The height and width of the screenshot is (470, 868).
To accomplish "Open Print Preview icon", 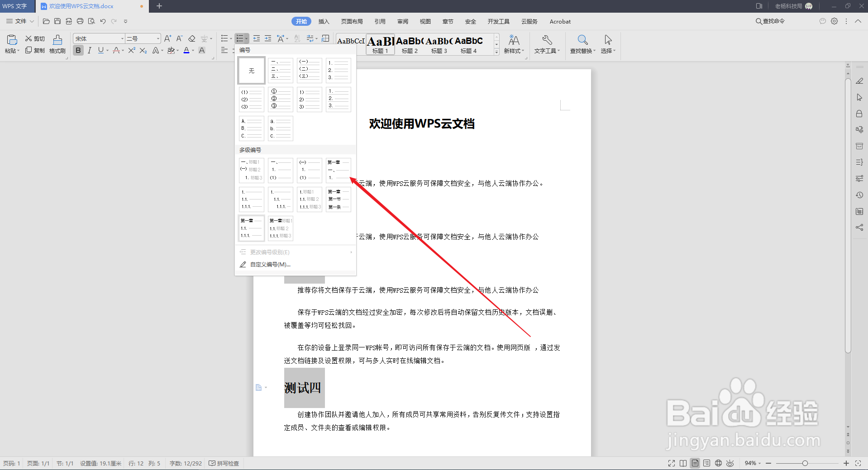I will (x=91, y=21).
